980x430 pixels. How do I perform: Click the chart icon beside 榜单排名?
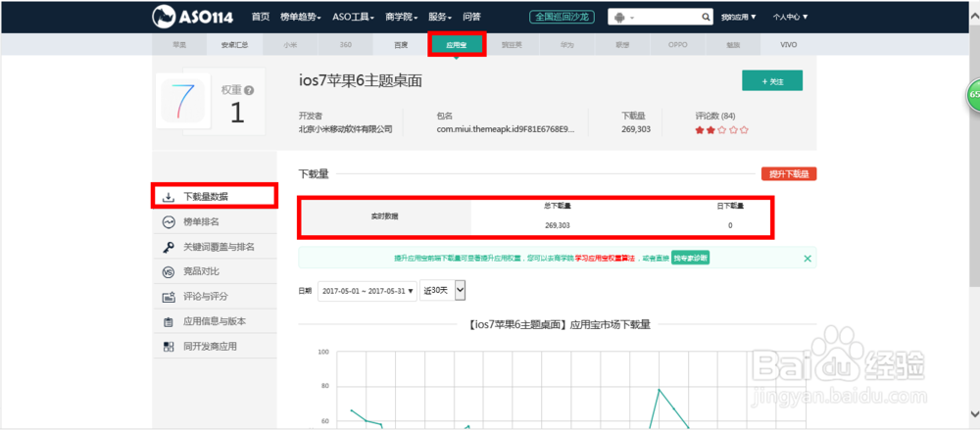click(169, 222)
